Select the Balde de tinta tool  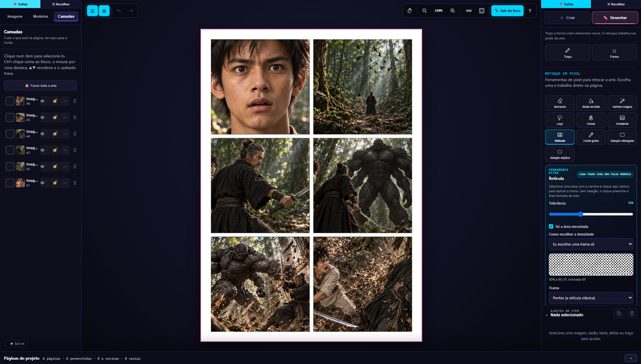pyautogui.click(x=591, y=103)
